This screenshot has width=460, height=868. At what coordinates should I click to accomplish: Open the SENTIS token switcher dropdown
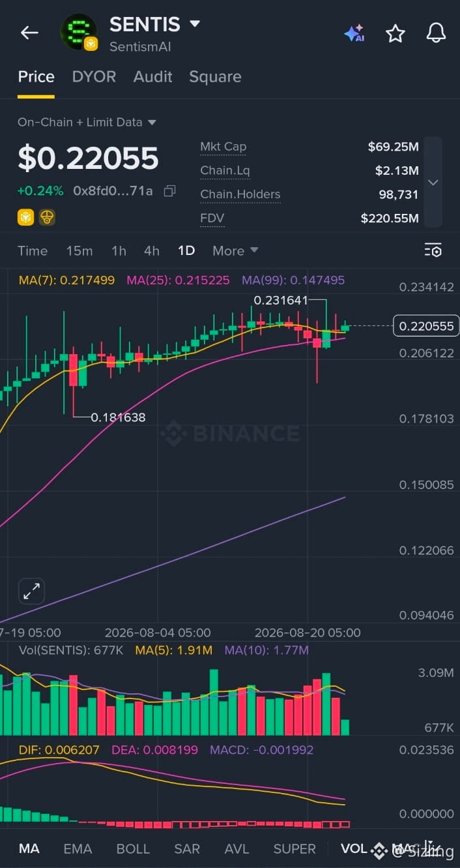[x=194, y=24]
